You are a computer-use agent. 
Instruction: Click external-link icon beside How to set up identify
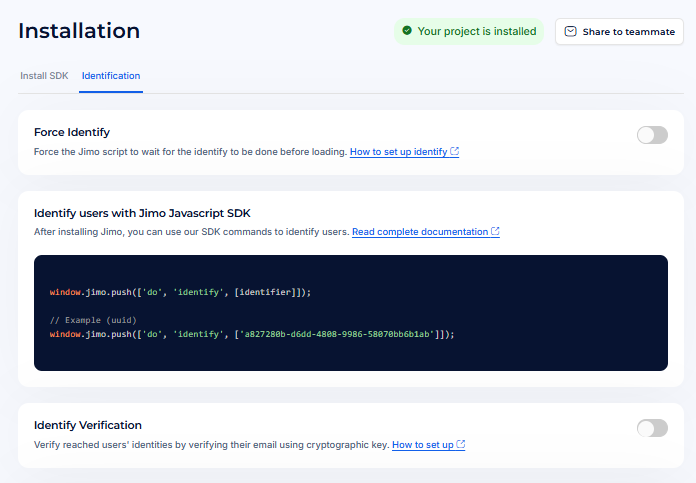click(455, 152)
